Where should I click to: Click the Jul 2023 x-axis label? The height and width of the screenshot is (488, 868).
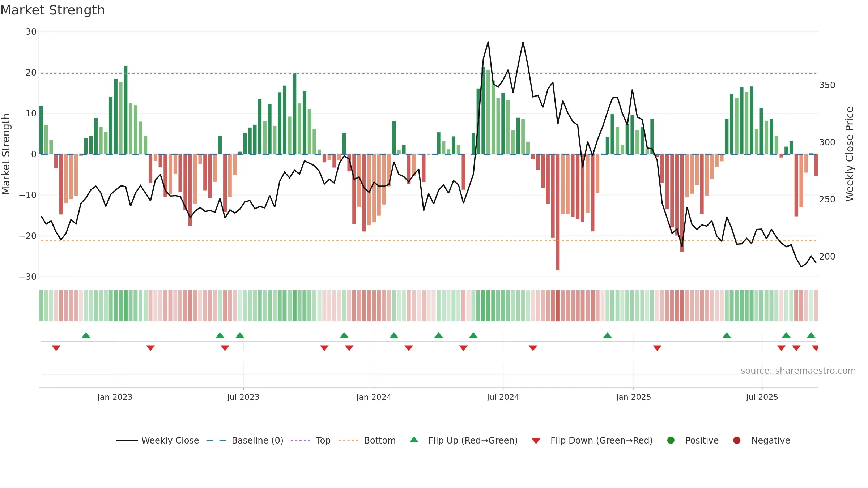(x=243, y=397)
